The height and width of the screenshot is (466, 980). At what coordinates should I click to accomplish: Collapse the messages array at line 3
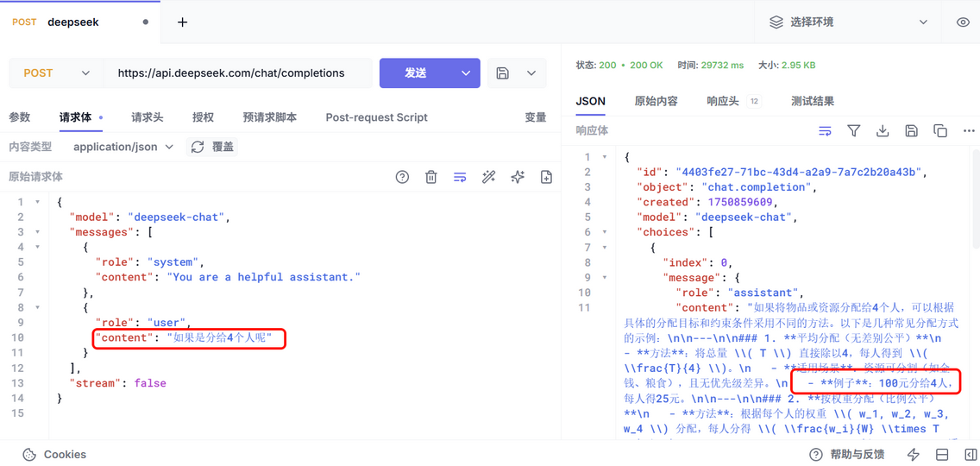(x=37, y=232)
